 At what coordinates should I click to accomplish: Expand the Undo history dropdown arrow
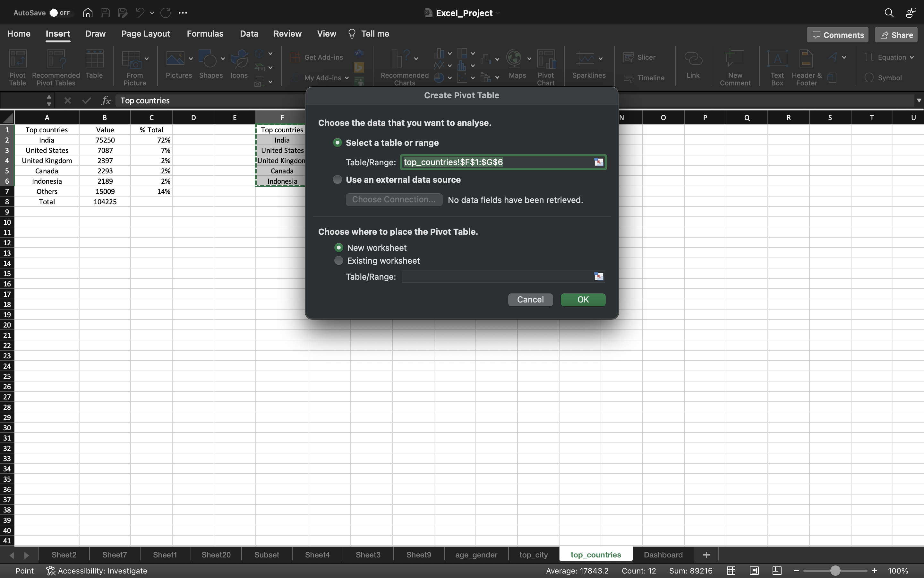point(152,13)
